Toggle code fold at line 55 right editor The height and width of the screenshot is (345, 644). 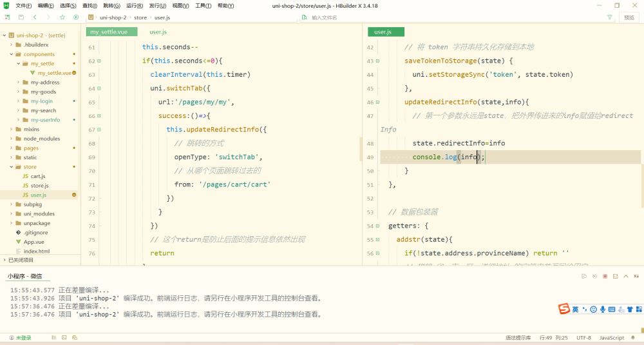(377, 239)
